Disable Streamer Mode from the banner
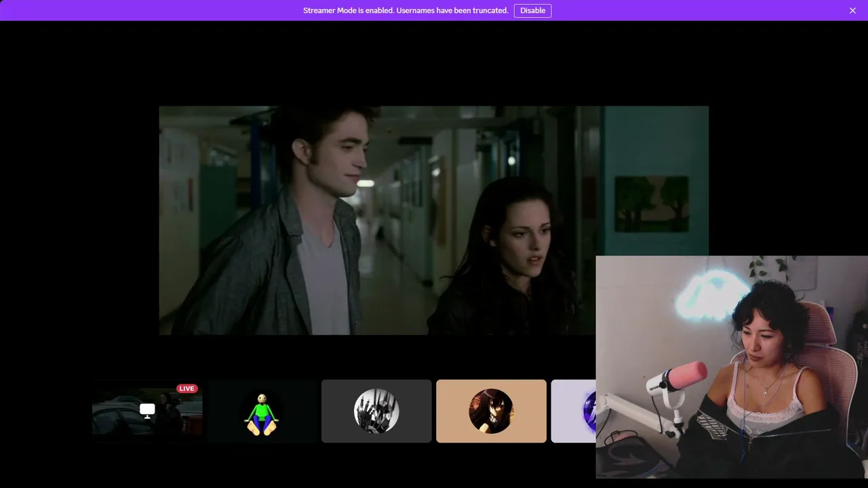The height and width of the screenshot is (488, 868). (532, 10)
